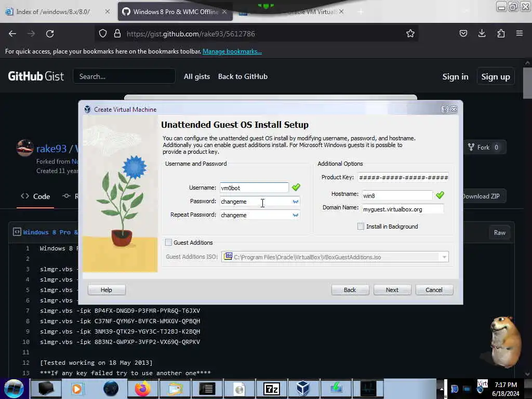
Task: Expand the Guest Additions ISO dropdown
Action: coord(444,257)
